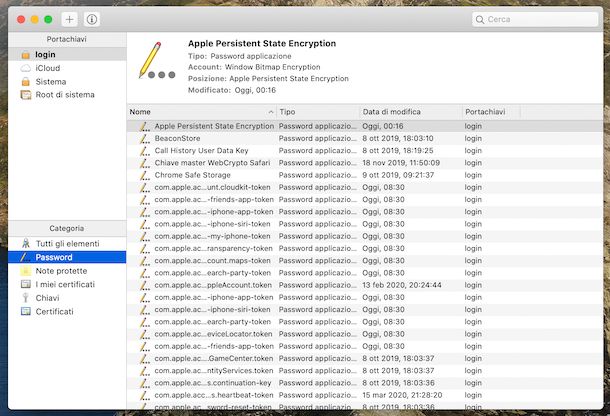Click the Chrome Safe Storage pencil icon
The width and height of the screenshot is (610, 416).
(145, 175)
